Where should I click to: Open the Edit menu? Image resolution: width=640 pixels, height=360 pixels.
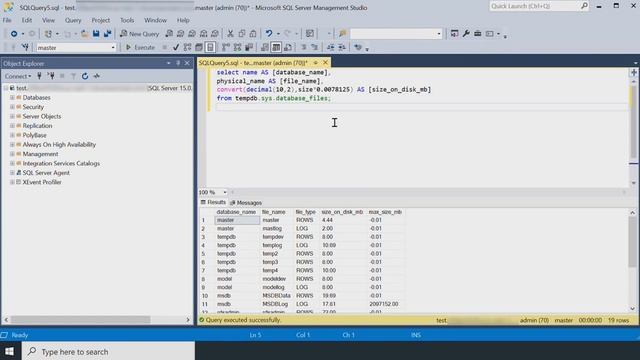[x=27, y=20]
